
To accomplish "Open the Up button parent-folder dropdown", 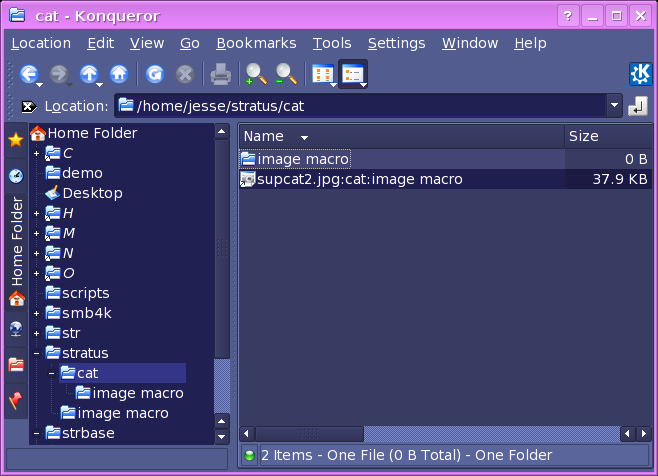I will (x=99, y=85).
